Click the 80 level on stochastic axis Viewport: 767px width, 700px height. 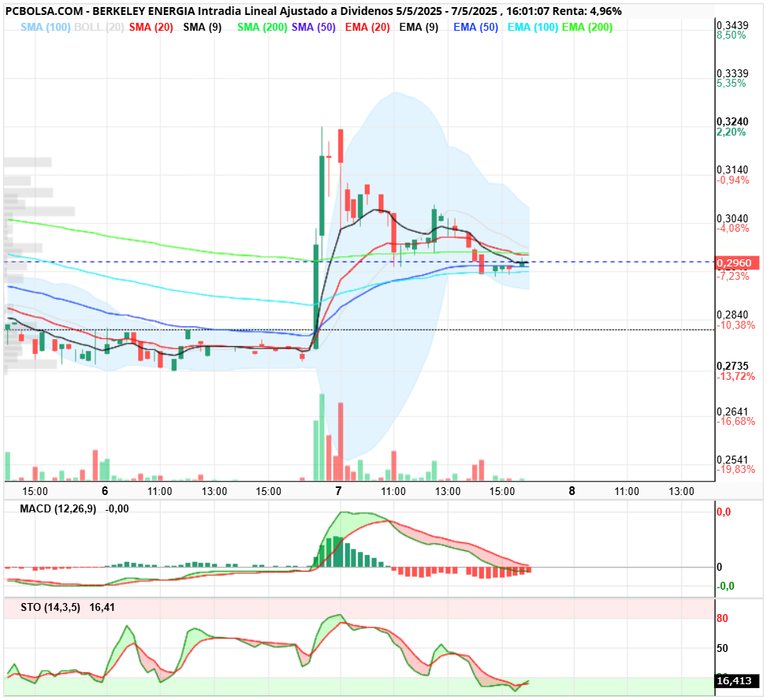pos(722,618)
